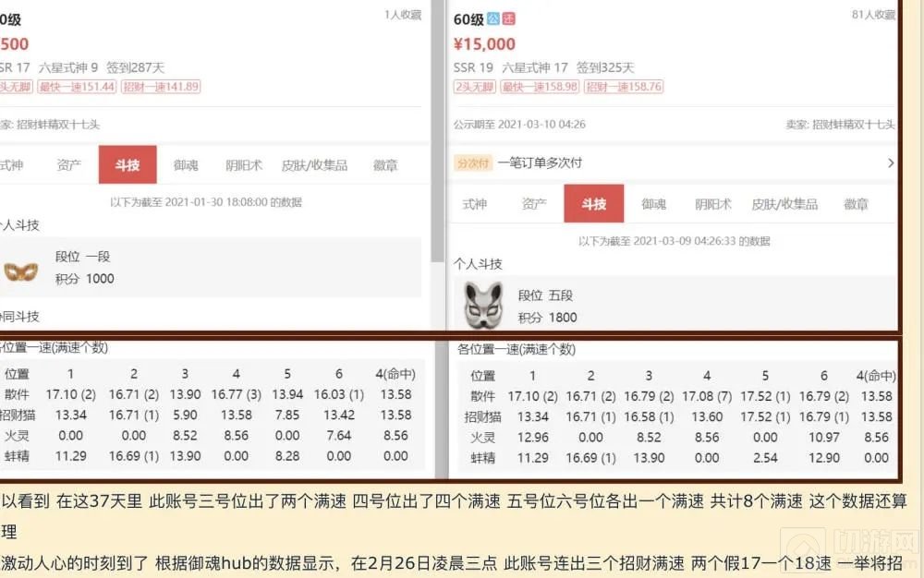Click the active red 斗技 tab
The image size is (924, 578).
point(593,203)
